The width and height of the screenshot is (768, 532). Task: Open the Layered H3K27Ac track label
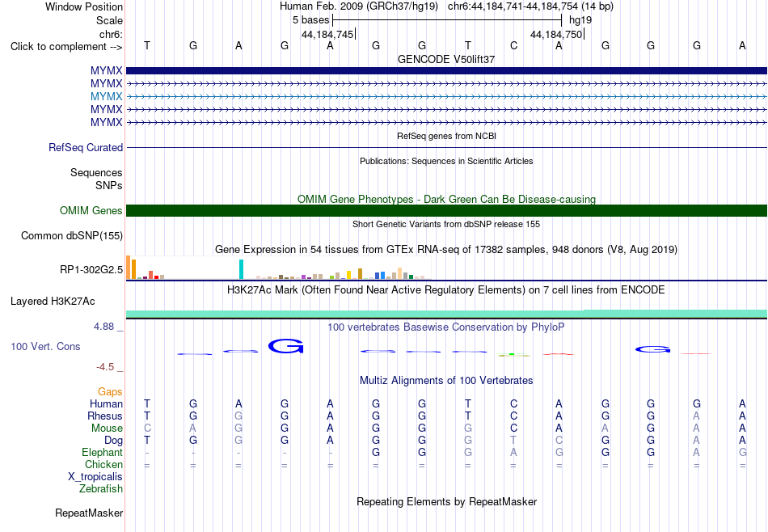pyautogui.click(x=53, y=302)
